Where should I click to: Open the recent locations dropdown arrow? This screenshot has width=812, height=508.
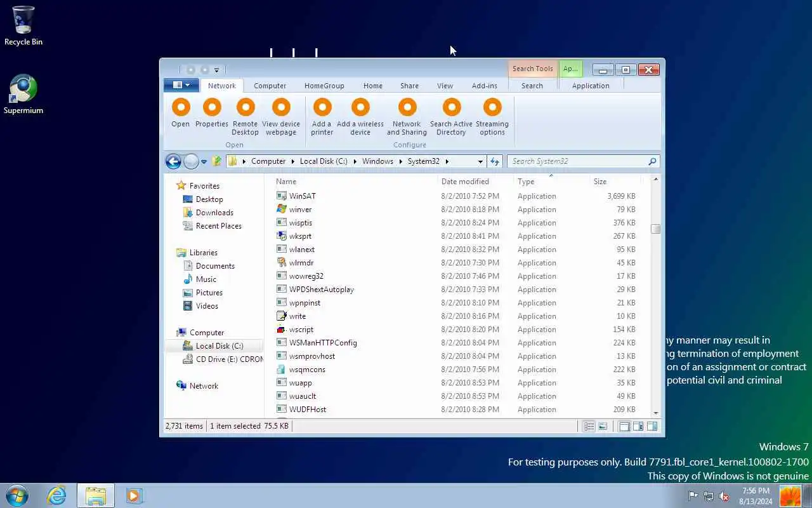pyautogui.click(x=204, y=161)
